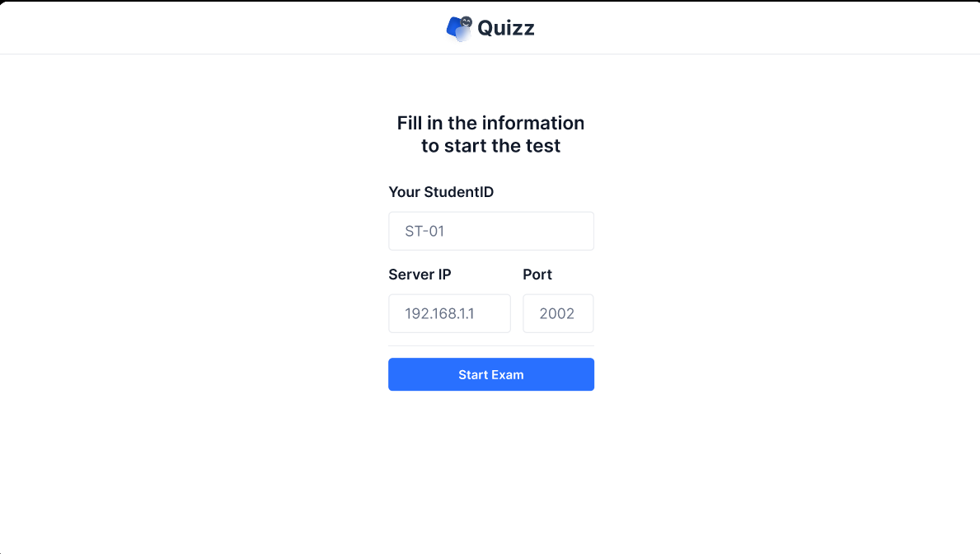Click the smiley face on the logo

click(x=467, y=21)
